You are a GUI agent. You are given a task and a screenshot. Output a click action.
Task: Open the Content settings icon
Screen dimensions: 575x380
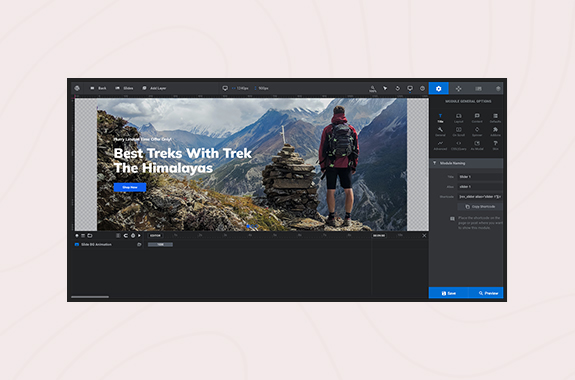coord(477,118)
